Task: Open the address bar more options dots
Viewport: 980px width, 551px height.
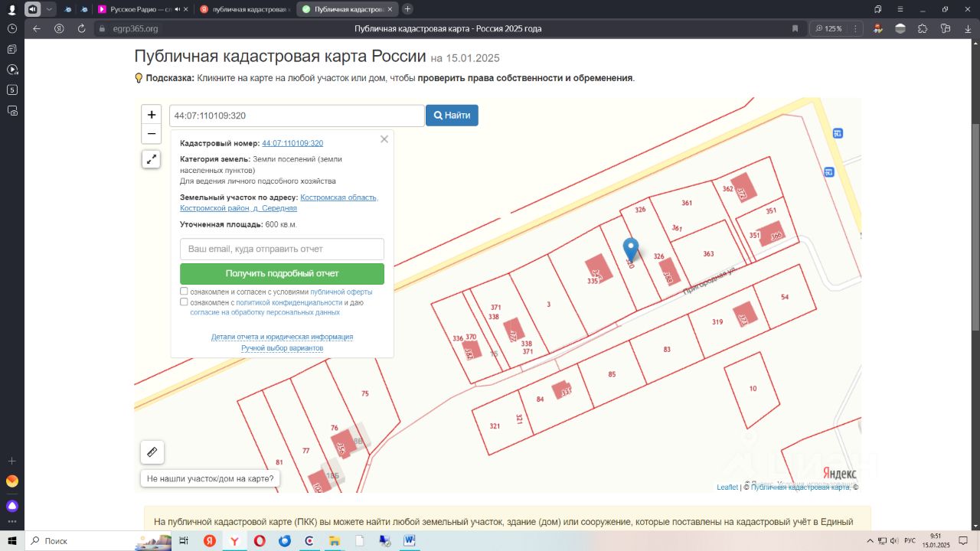Action: coord(854,28)
